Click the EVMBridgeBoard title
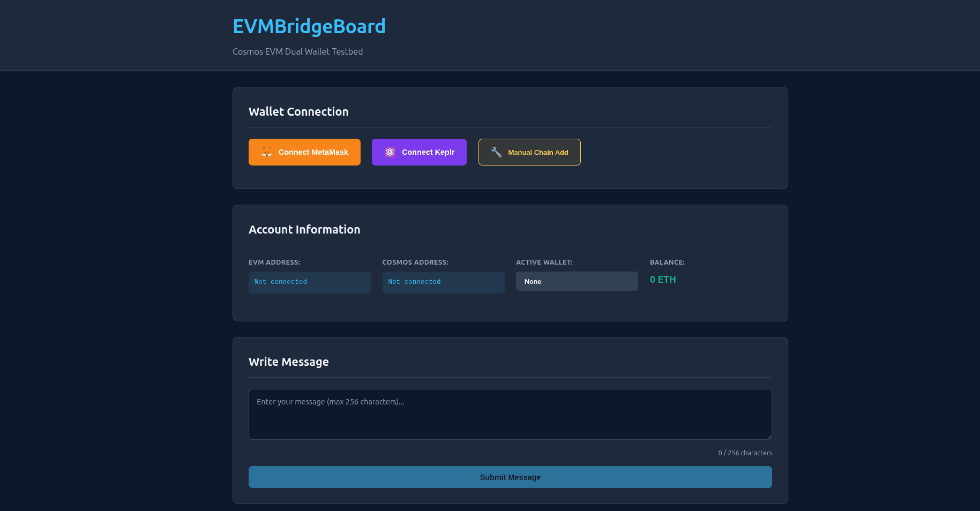 click(309, 26)
